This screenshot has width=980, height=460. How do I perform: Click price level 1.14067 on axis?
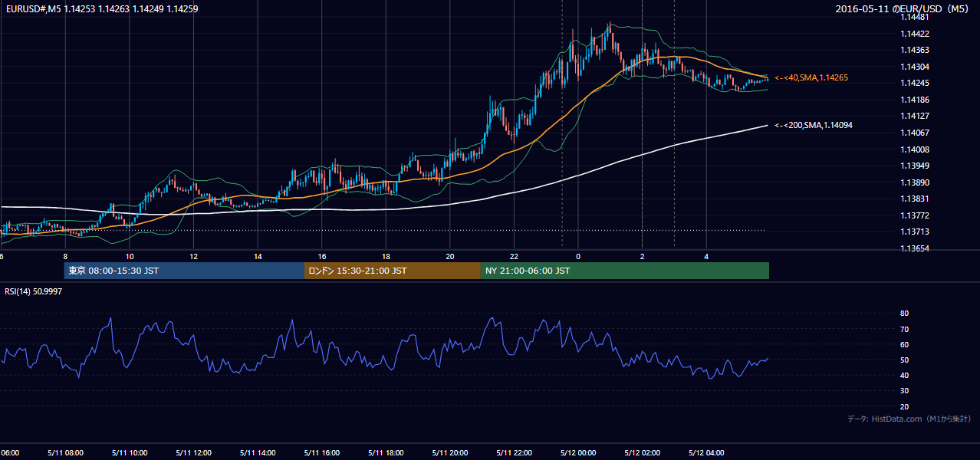[915, 133]
